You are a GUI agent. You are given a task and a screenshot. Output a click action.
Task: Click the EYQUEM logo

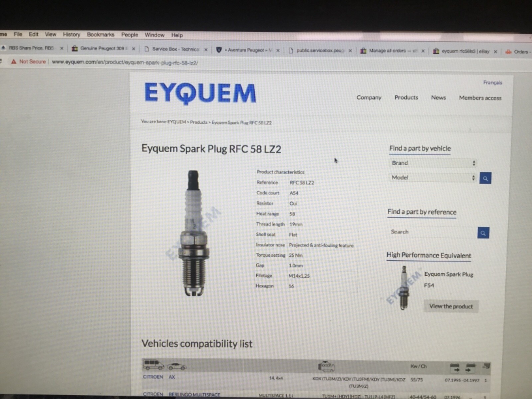tap(200, 93)
